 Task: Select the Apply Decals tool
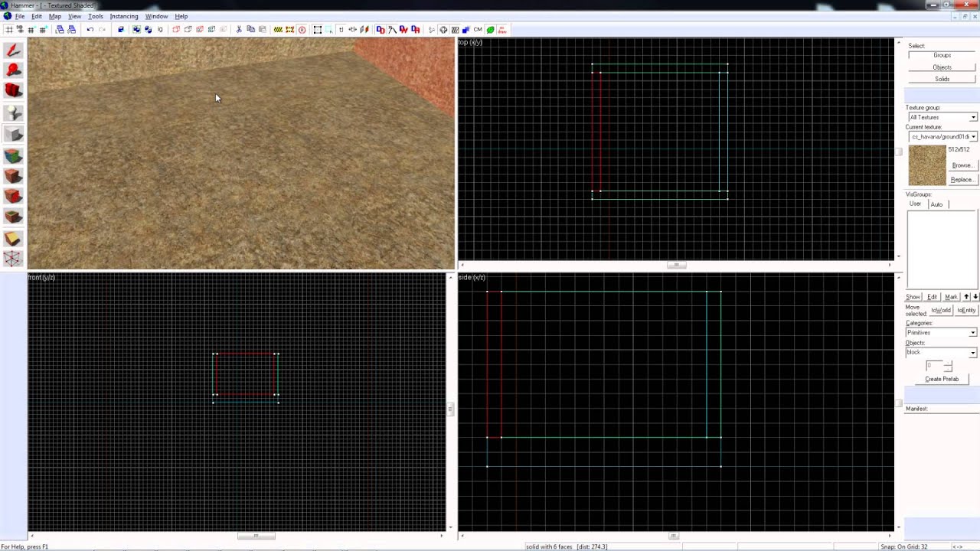tap(13, 197)
